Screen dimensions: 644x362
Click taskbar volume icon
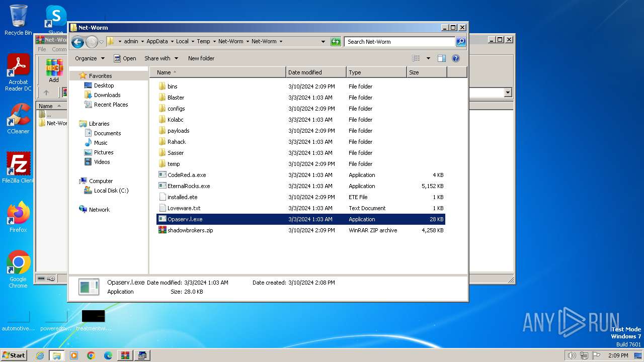click(572, 355)
